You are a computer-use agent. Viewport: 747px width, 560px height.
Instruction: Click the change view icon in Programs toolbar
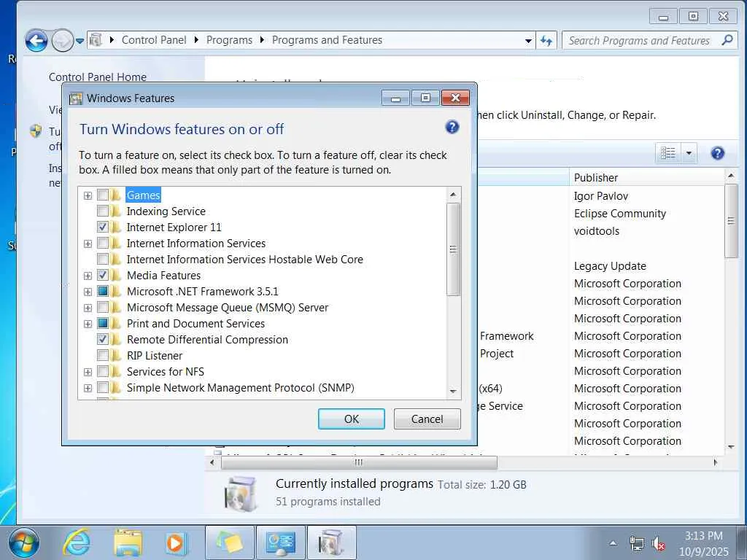(x=668, y=153)
